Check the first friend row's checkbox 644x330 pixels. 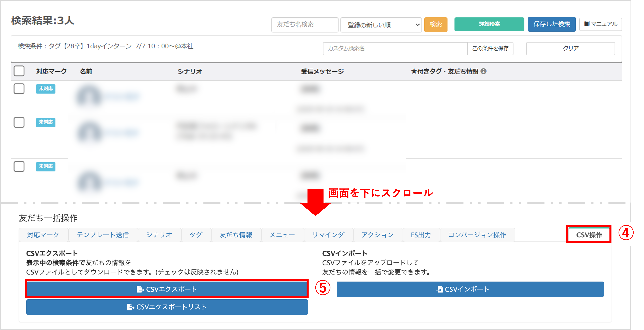click(19, 89)
